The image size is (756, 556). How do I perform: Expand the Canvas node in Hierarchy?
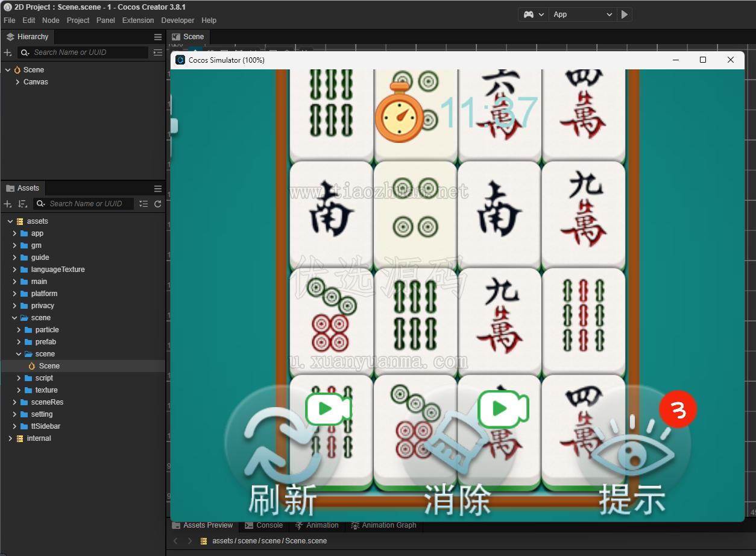click(x=17, y=82)
